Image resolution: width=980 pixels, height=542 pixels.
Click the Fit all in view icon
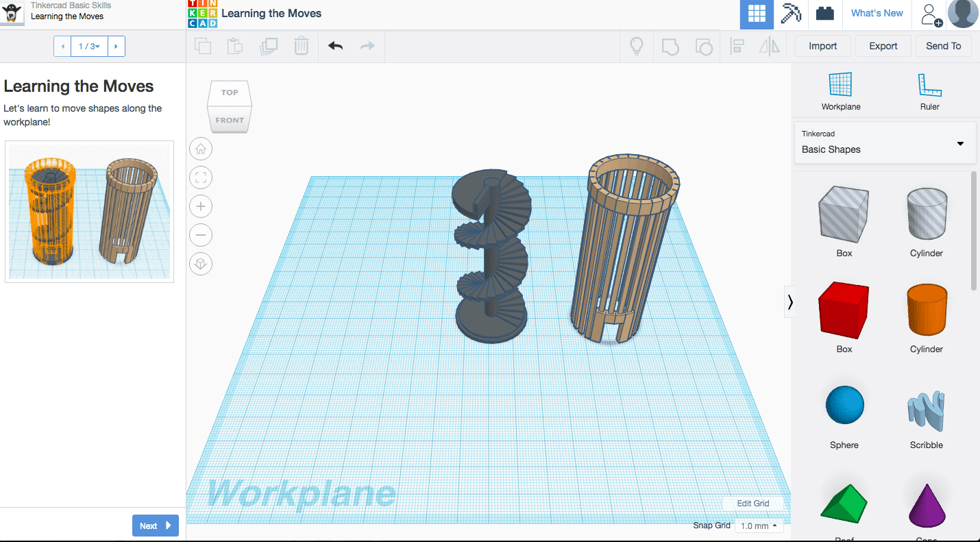pos(201,178)
